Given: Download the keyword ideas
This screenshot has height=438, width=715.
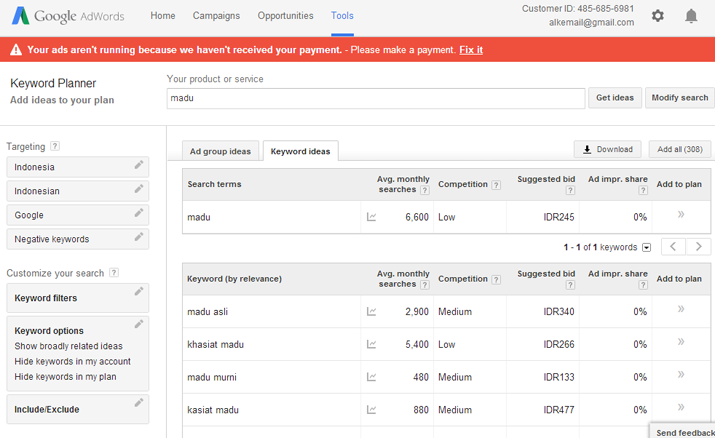Looking at the screenshot, I should (607, 149).
